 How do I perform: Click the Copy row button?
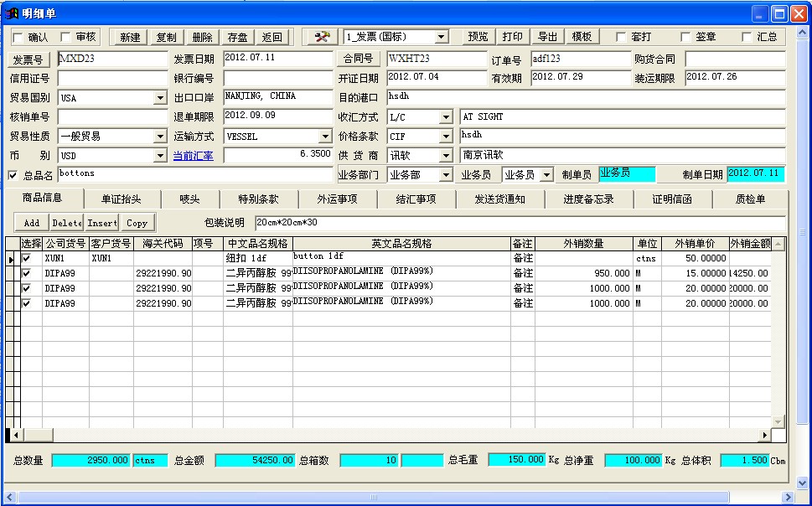(x=137, y=223)
